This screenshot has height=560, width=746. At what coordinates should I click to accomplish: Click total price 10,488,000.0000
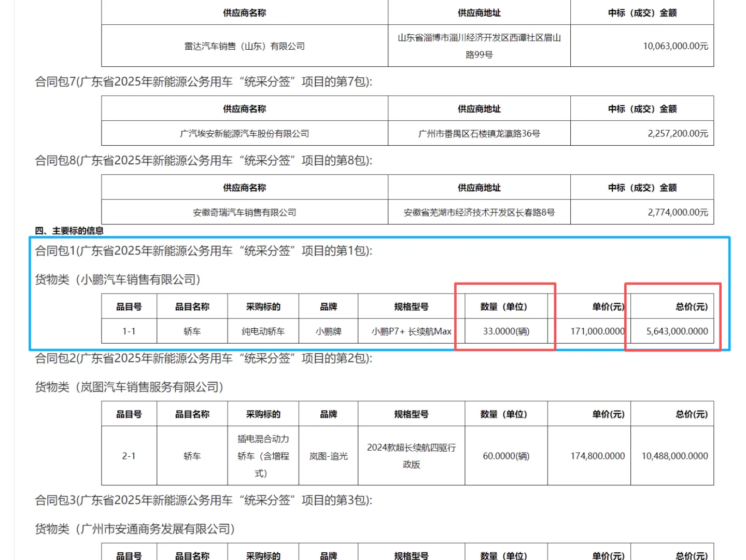675,456
